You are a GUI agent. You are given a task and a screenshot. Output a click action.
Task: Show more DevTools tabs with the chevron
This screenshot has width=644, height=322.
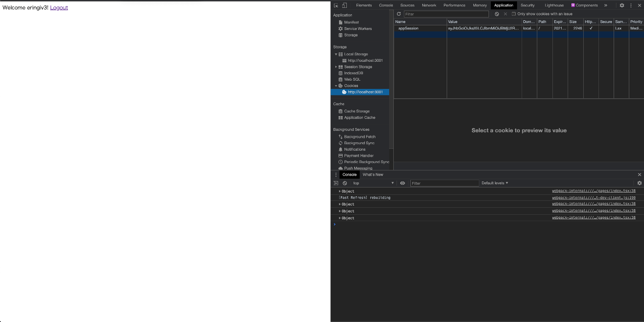606,6
